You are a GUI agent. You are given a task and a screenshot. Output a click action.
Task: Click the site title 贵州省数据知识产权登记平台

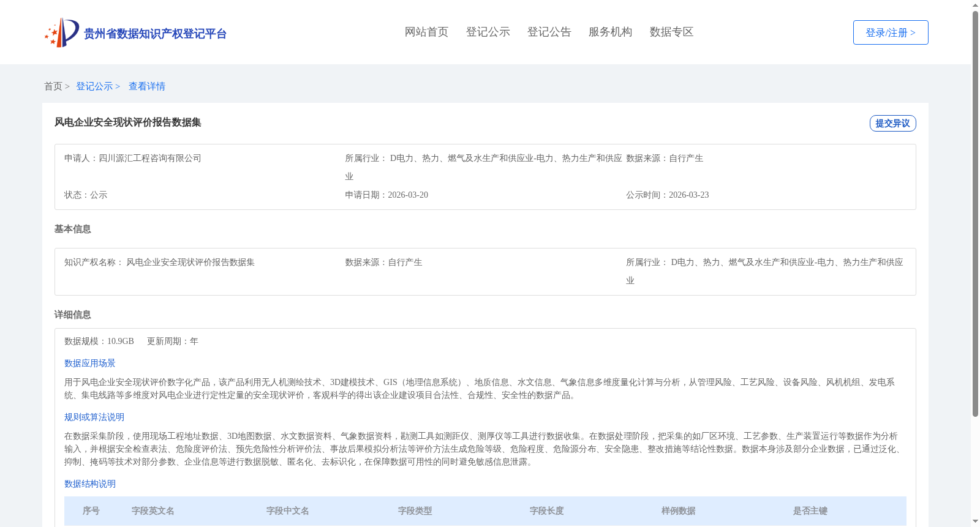pos(155,34)
